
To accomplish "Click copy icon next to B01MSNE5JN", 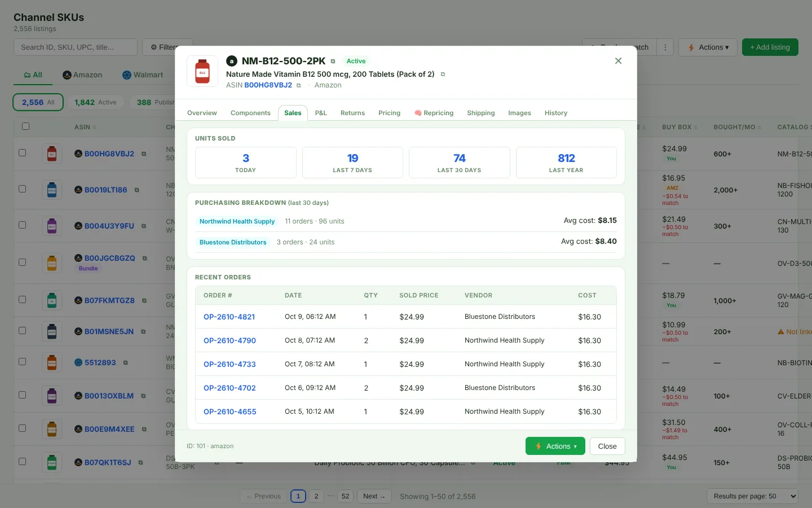I will (143, 332).
